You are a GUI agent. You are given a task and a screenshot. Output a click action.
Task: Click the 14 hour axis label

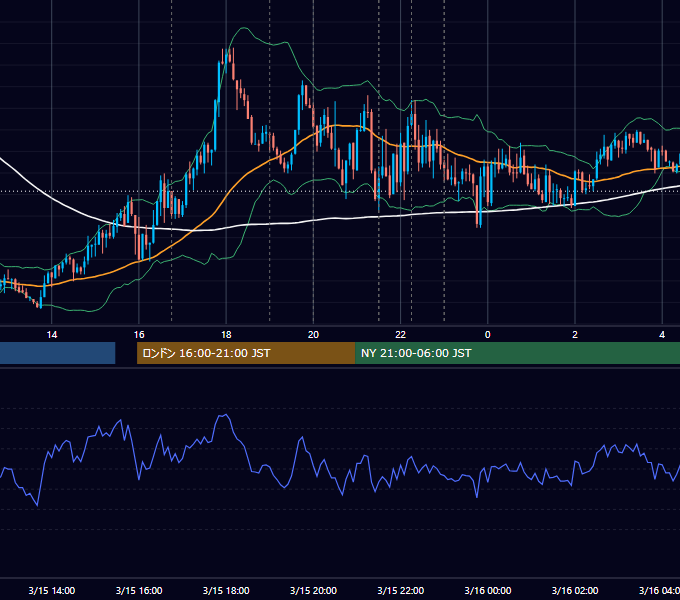point(52,335)
